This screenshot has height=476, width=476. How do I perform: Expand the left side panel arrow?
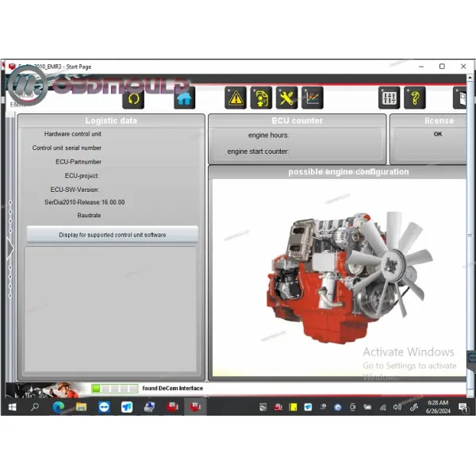click(x=10, y=248)
